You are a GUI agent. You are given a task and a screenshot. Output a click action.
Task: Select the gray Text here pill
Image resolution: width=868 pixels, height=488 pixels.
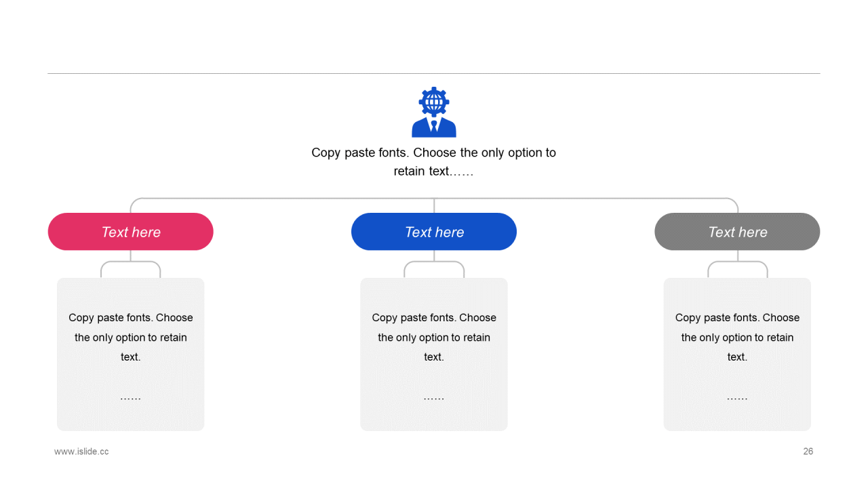(737, 232)
